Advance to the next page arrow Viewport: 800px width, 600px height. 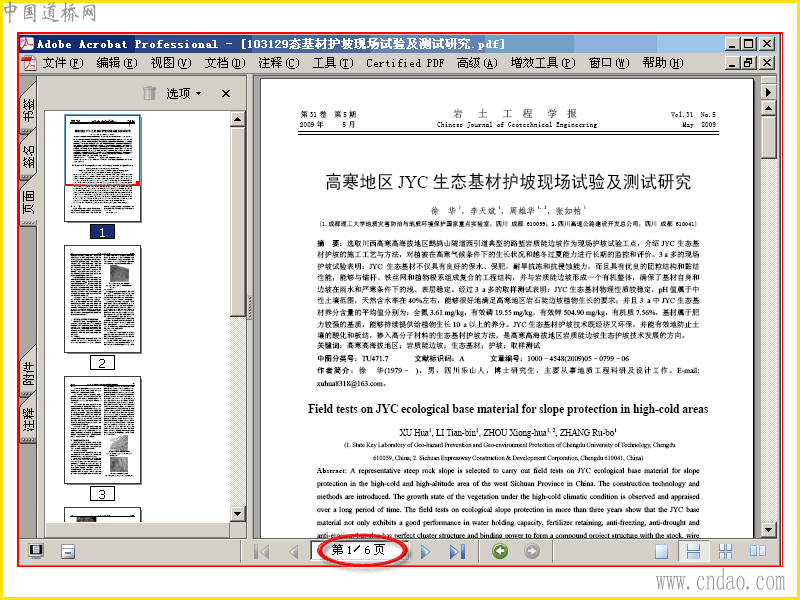pos(425,552)
